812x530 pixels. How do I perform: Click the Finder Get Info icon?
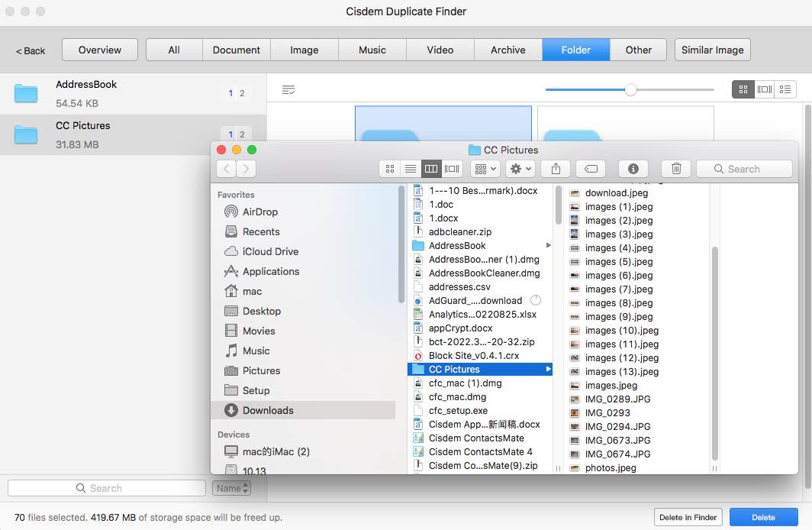(x=633, y=169)
